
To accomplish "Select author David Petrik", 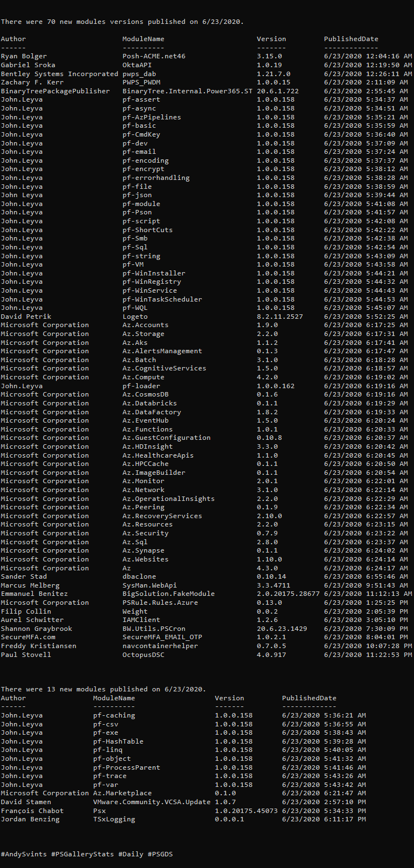I will point(26,317).
